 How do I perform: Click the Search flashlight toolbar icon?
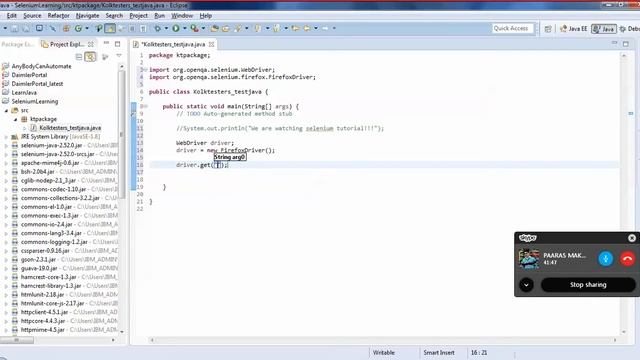[x=237, y=29]
